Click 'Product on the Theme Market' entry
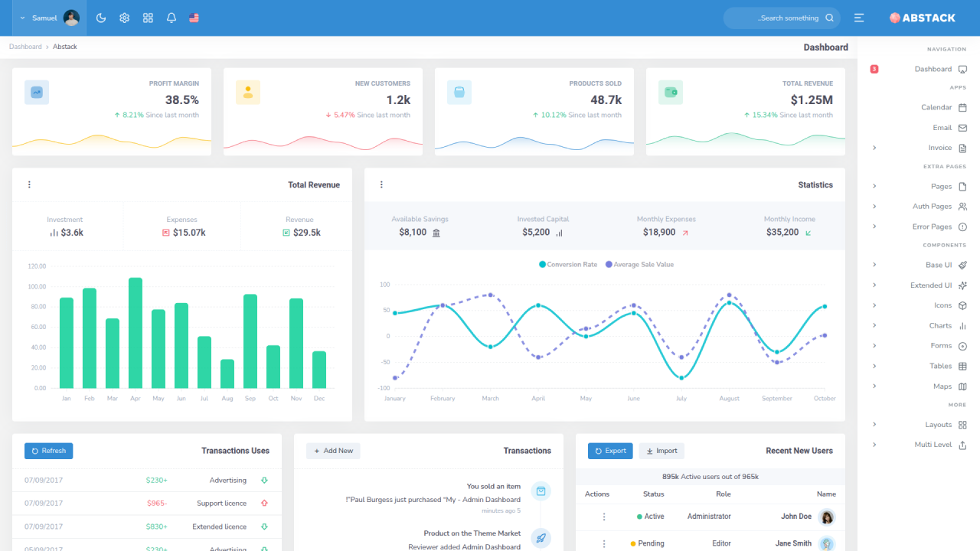 (472, 533)
